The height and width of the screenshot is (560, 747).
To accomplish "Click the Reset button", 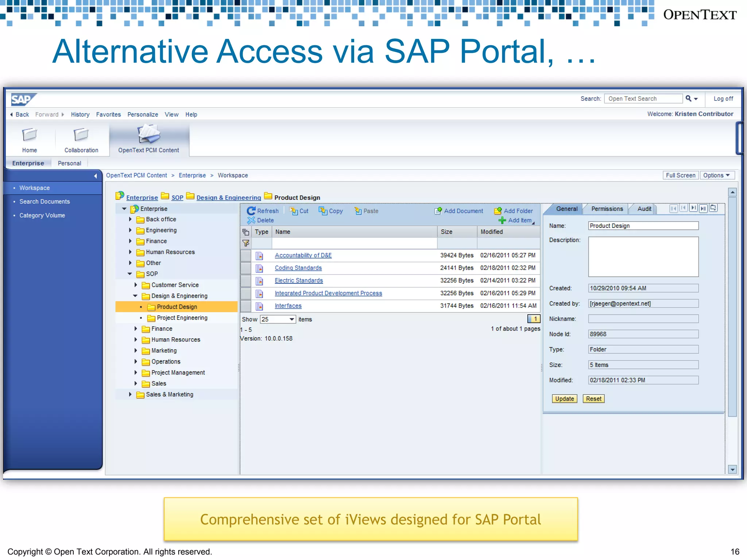I will point(593,398).
